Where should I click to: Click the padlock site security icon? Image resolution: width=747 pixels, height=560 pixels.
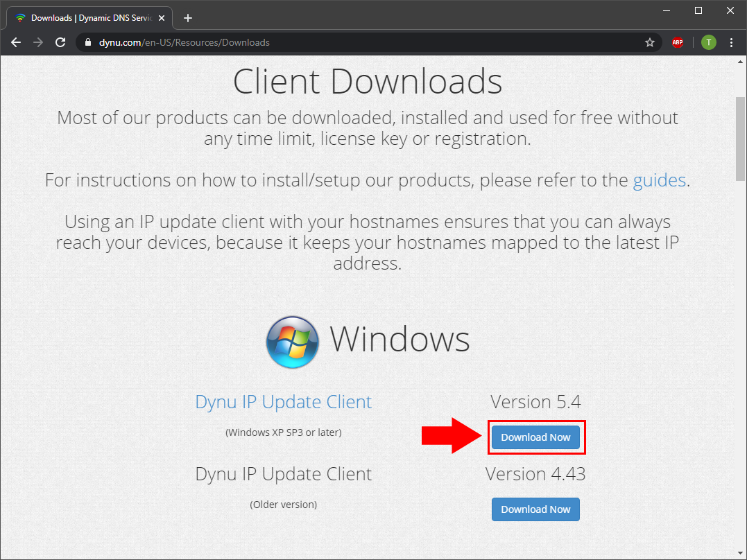[x=87, y=42]
